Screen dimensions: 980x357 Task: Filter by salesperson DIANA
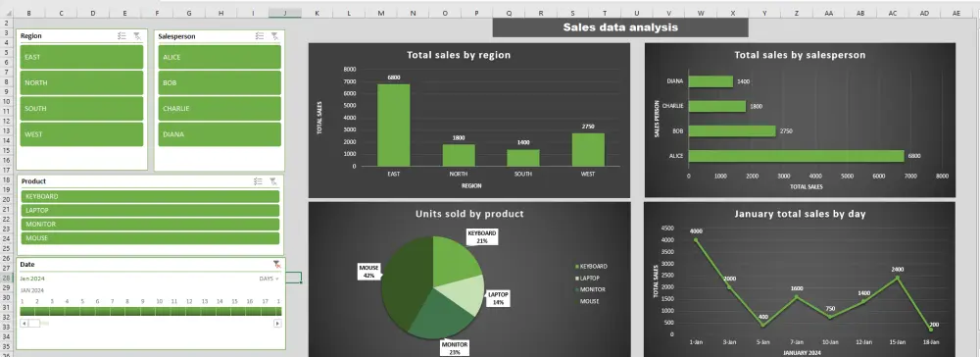220,133
